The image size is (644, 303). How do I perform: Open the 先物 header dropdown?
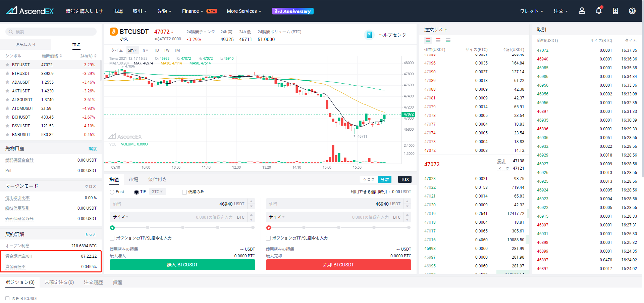coord(164,11)
